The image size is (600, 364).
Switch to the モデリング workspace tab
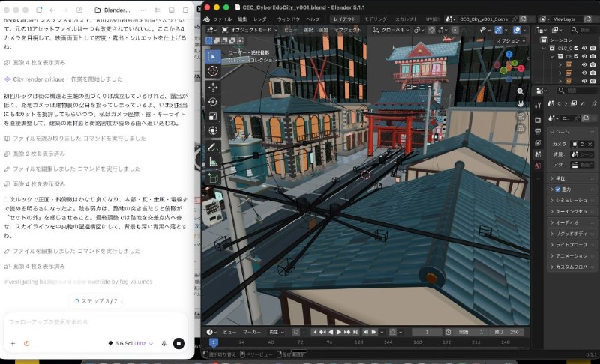[376, 19]
